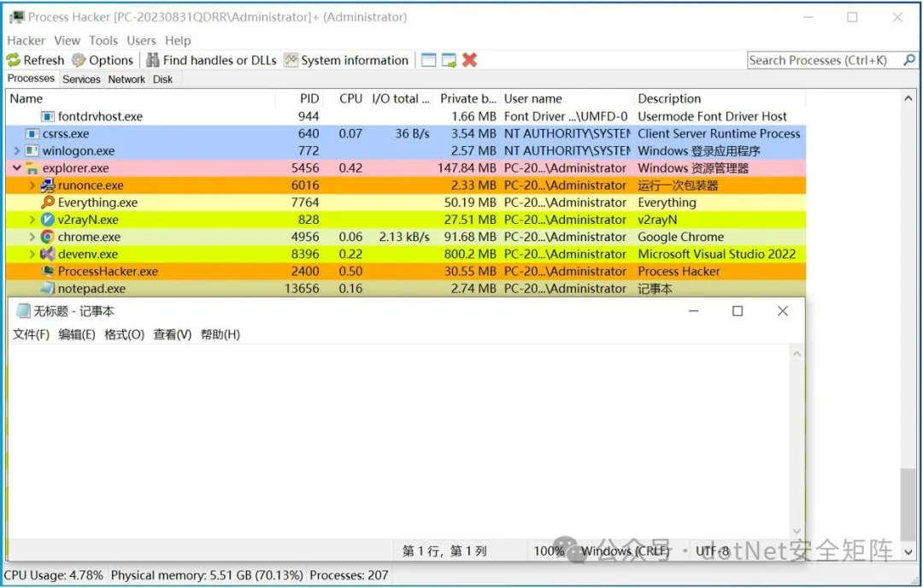Open Notepad's 帮助(H) menu
Screen dimensions: 923x588
pos(220,334)
